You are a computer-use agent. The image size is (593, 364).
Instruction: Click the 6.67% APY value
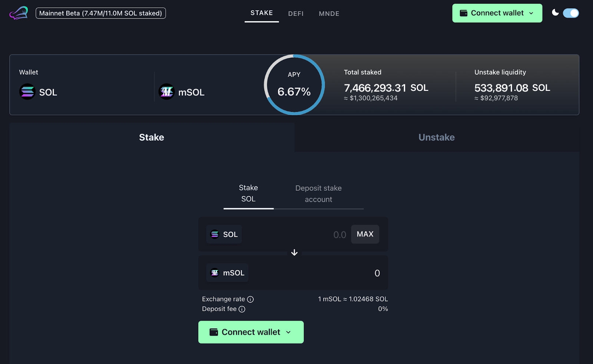294,92
